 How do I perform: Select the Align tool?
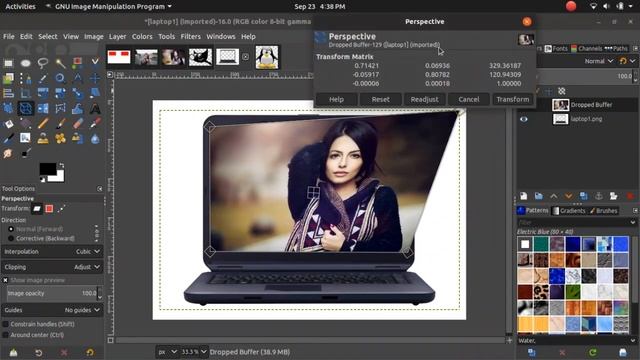tap(8, 93)
